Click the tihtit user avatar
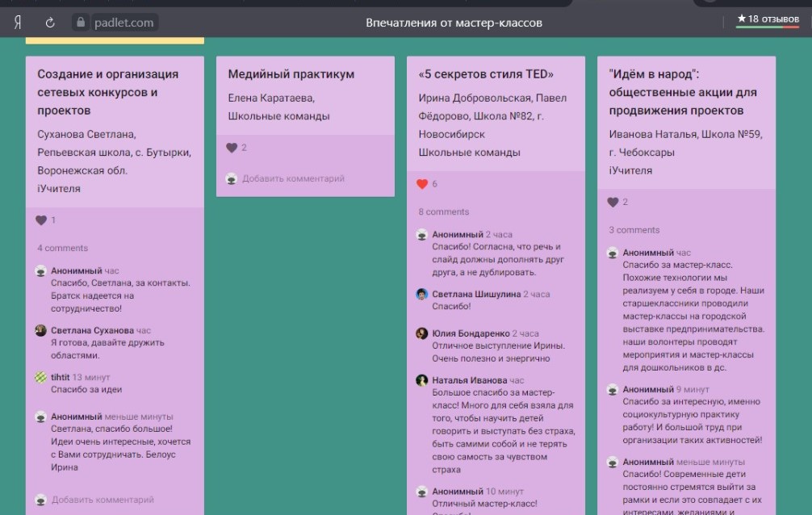812x515 pixels. click(41, 377)
